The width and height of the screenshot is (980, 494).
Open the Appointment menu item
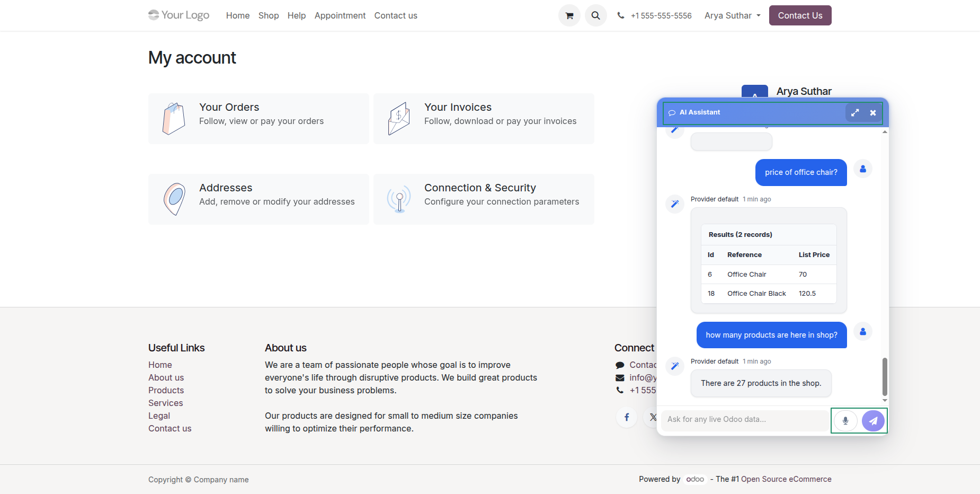click(x=340, y=15)
